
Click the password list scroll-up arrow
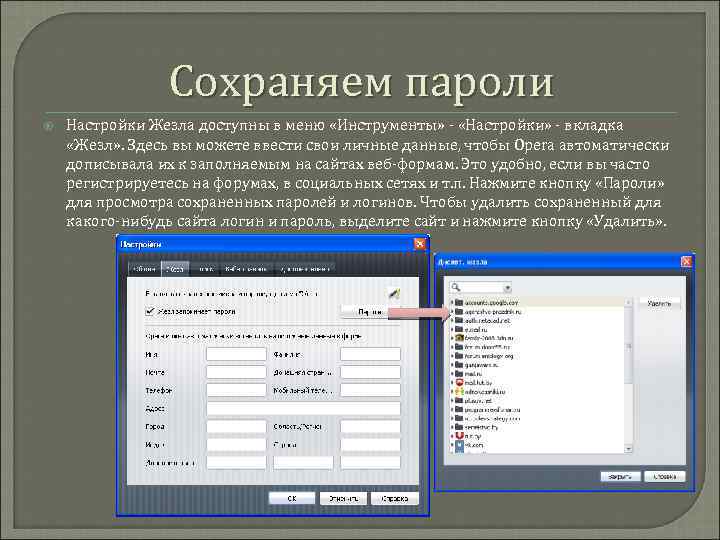(x=629, y=302)
